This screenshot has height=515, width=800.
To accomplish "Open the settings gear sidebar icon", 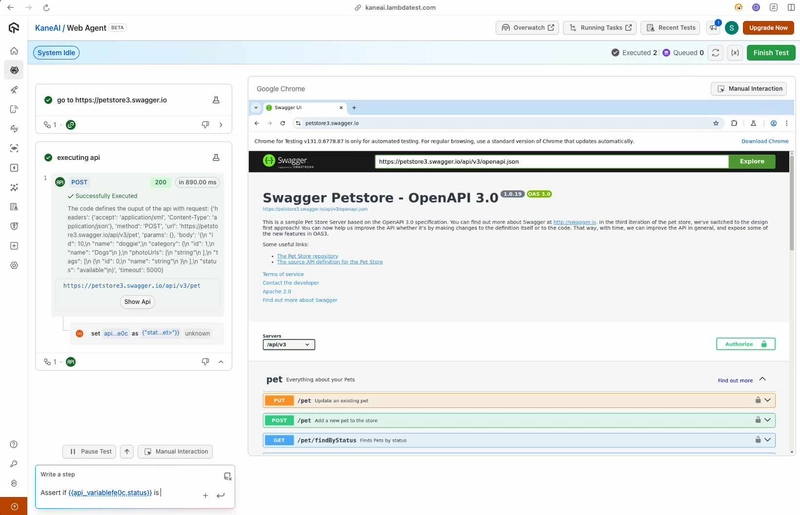I will (x=14, y=265).
